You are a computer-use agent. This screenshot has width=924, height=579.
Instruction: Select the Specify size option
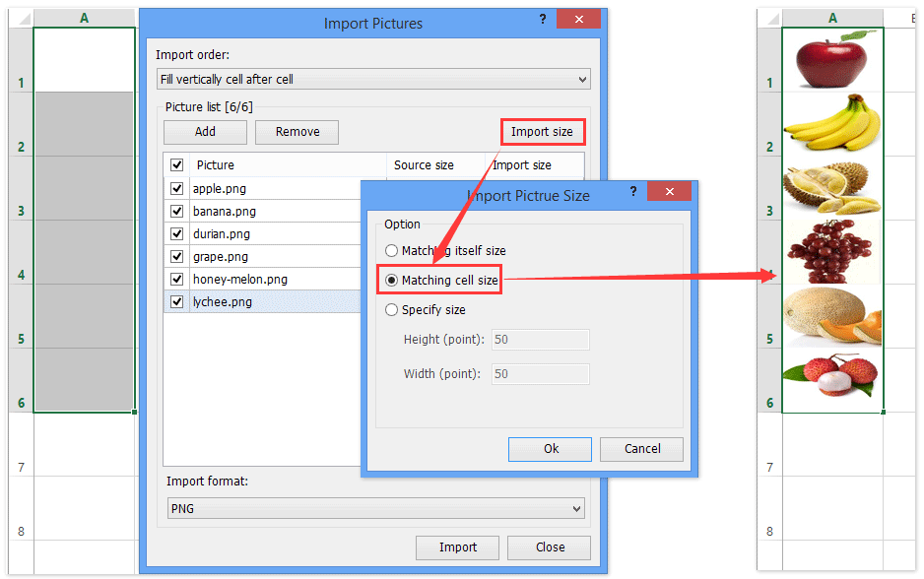coord(391,309)
